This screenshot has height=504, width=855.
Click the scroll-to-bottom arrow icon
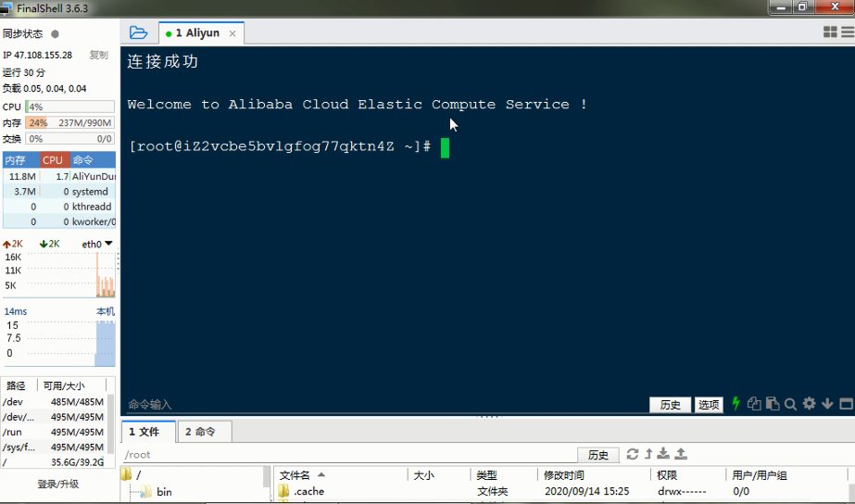pos(827,404)
